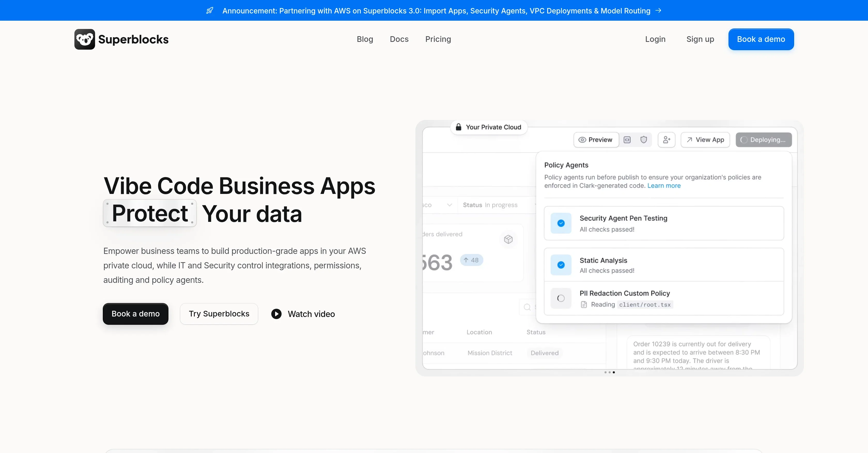Click the Policy Agents panel heading
The width and height of the screenshot is (868, 453).
click(x=566, y=165)
